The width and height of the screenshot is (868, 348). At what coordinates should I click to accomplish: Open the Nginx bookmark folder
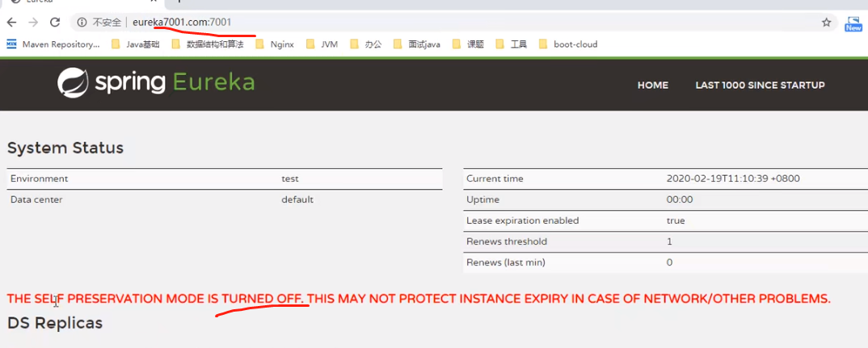click(275, 44)
